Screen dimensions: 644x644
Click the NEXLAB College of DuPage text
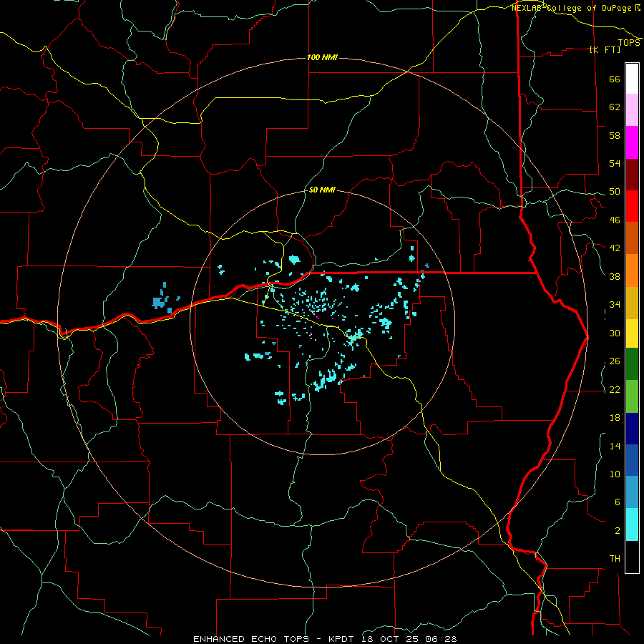click(573, 8)
